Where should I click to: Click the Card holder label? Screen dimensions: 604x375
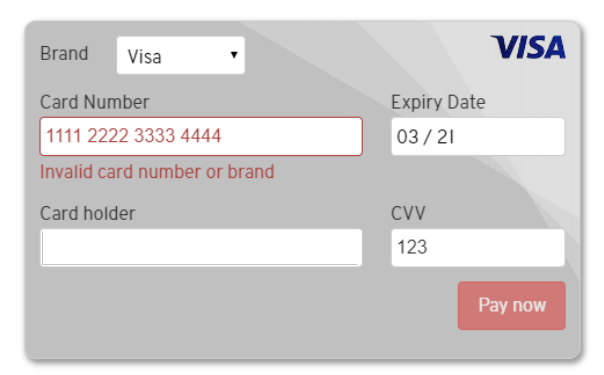[x=87, y=213]
